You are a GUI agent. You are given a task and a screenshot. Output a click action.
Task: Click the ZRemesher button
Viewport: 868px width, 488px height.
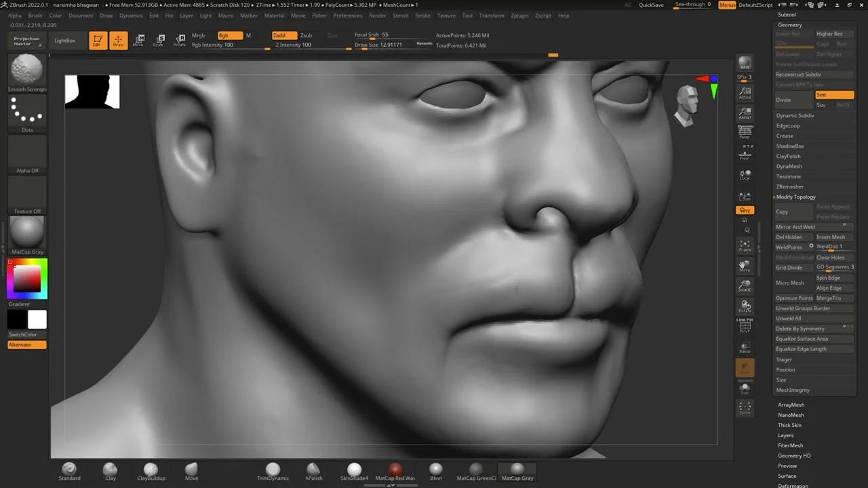[789, 186]
